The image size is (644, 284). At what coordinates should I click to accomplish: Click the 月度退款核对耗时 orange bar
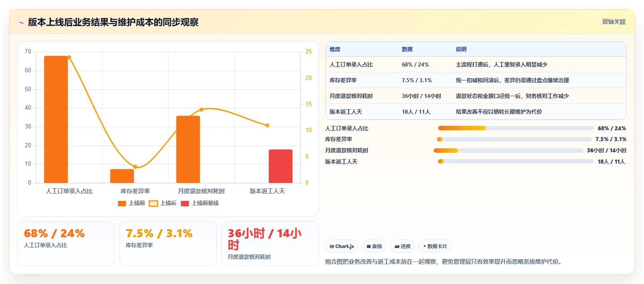point(188,149)
